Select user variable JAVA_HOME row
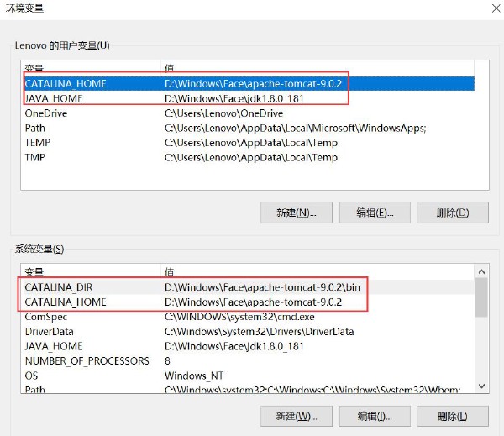Image resolution: width=504 pixels, height=436 pixels. [x=249, y=98]
